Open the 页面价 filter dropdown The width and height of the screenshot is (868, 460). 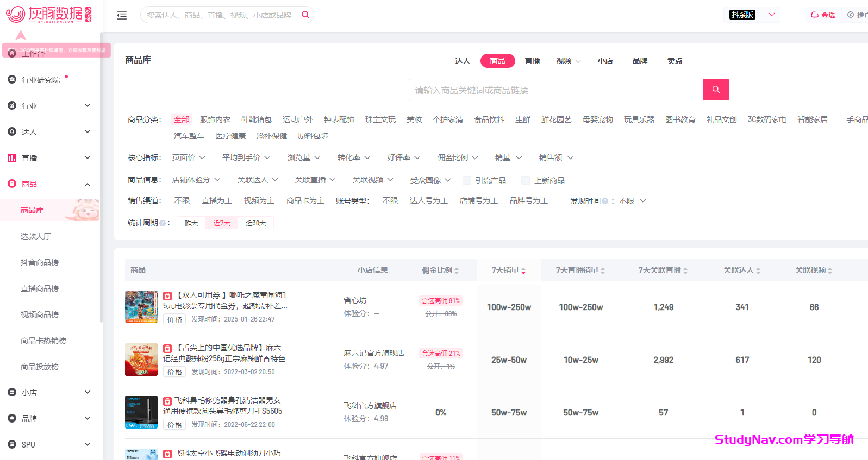pyautogui.click(x=189, y=157)
